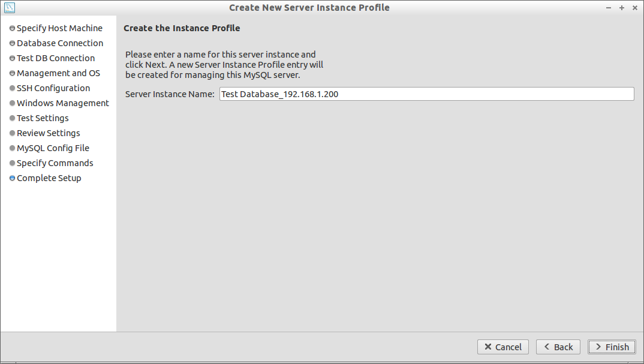This screenshot has height=364, width=644.
Task: Go back with the Back button
Action: (558, 347)
